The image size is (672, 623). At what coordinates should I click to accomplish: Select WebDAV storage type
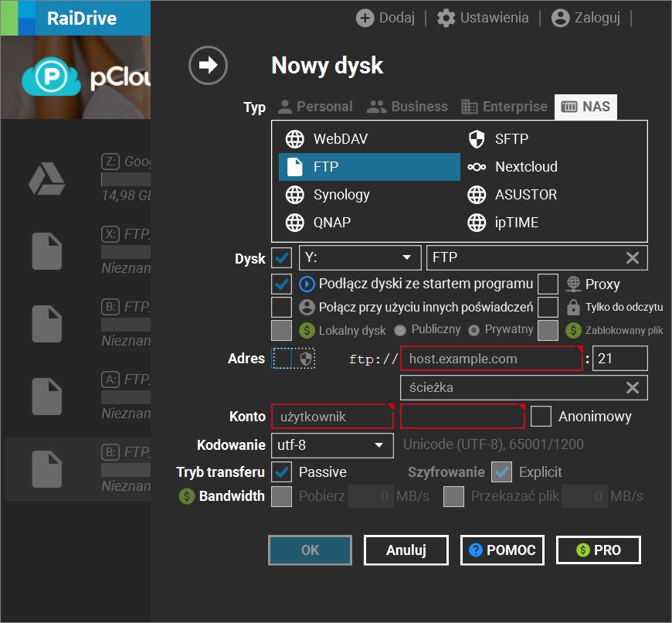click(369, 139)
